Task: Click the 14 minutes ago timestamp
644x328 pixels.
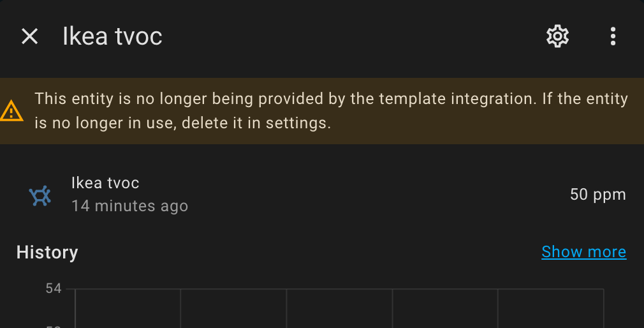Action: click(x=130, y=205)
